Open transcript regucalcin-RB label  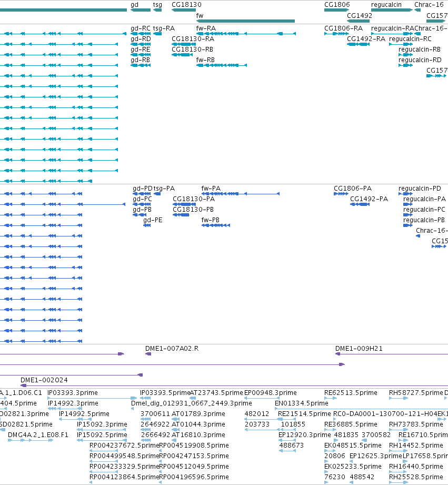[x=420, y=50]
